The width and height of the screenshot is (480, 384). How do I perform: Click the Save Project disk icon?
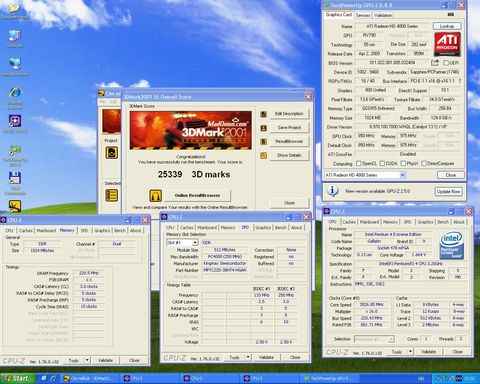click(263, 128)
